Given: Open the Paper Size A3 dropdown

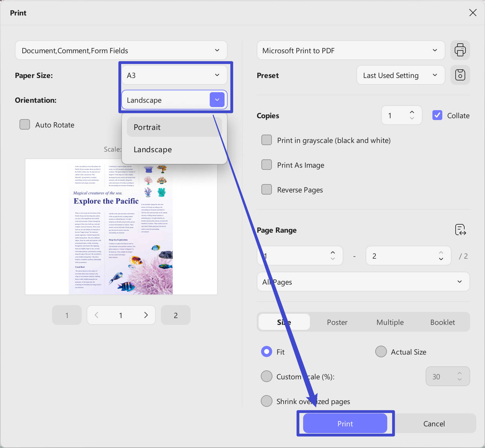Looking at the screenshot, I should 174,75.
